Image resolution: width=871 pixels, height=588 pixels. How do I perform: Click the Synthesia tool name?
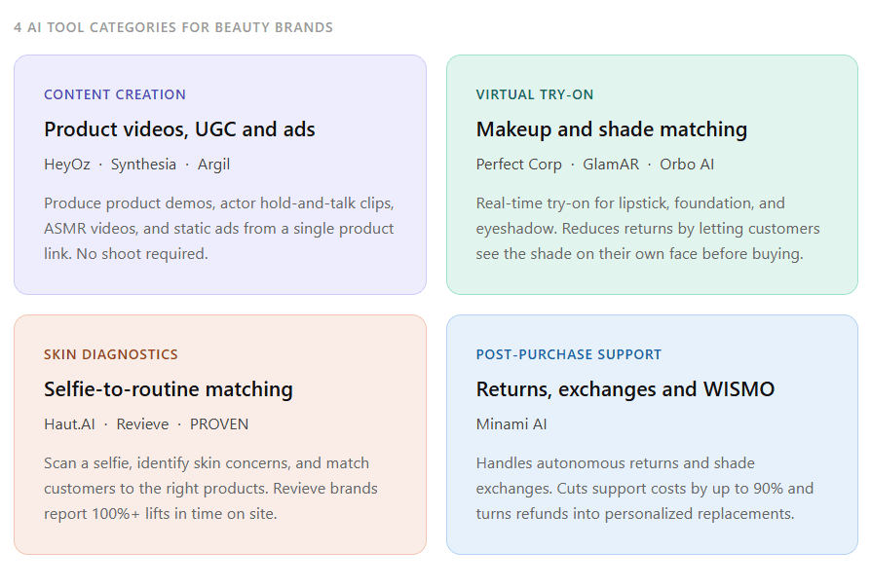click(143, 165)
